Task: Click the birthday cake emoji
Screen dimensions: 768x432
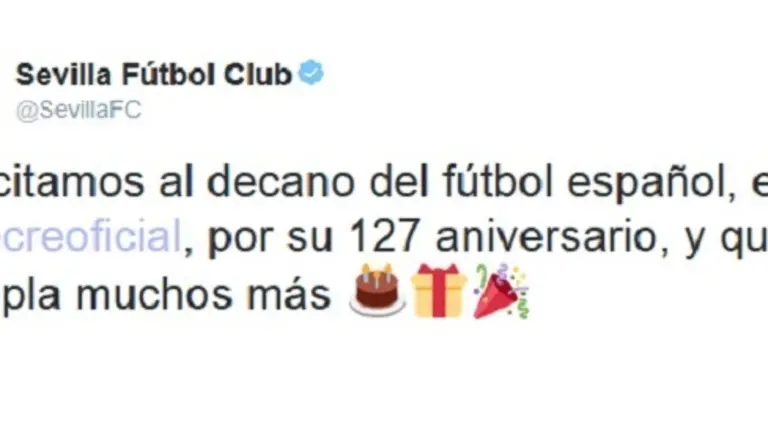Action: click(377, 289)
